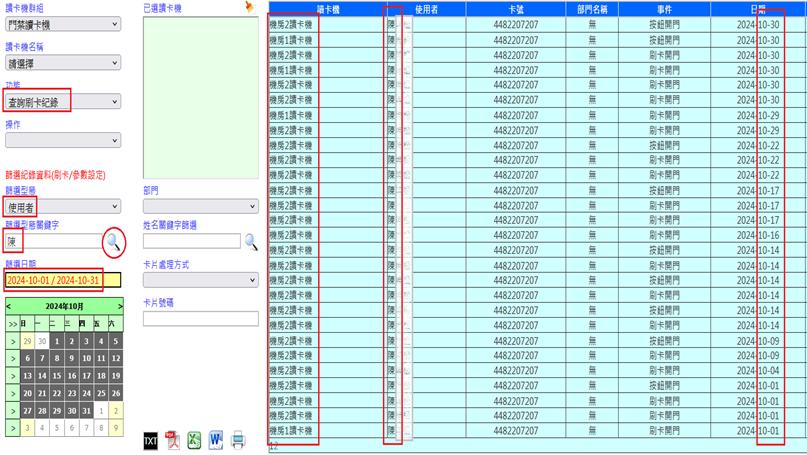This screenshot has height=455, width=807.
Task: Click the printer icon to print
Action: coord(239,440)
